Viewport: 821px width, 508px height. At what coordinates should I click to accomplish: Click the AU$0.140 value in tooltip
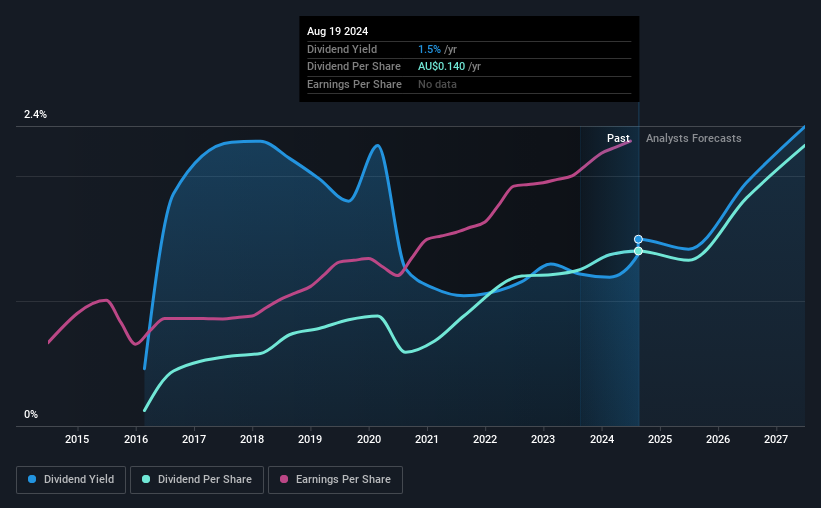(441, 67)
